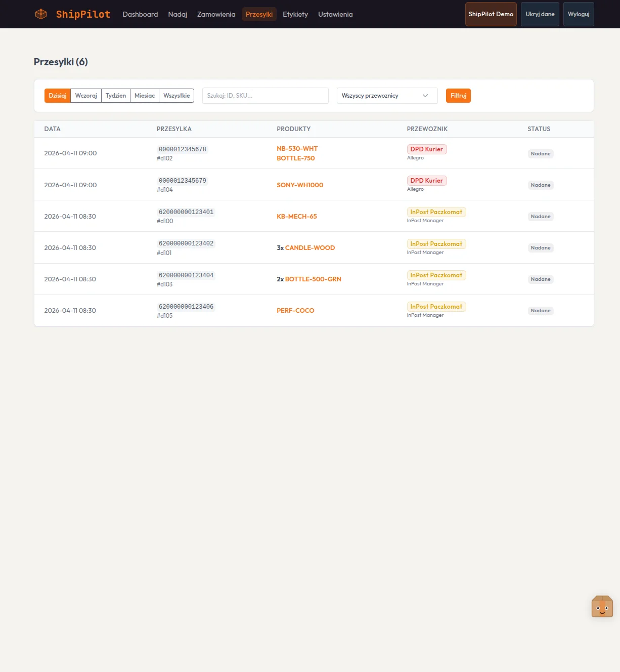Log out using the Wyloguj button
Screen dimensions: 620x672
point(579,14)
